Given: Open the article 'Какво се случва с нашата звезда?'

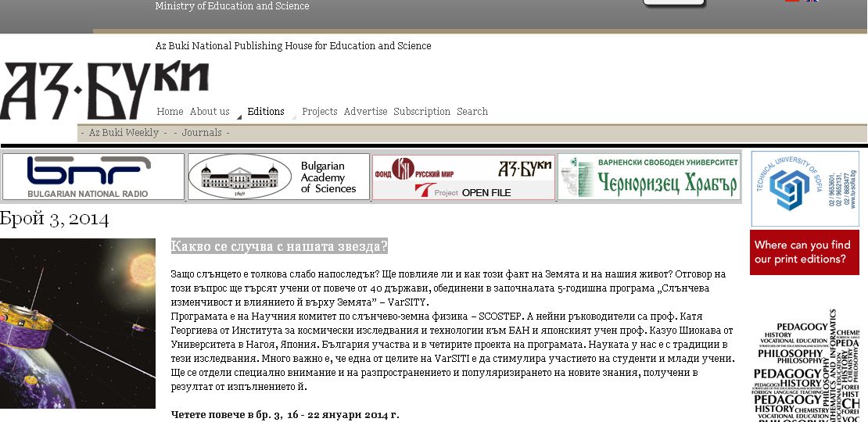Looking at the screenshot, I should [279, 246].
